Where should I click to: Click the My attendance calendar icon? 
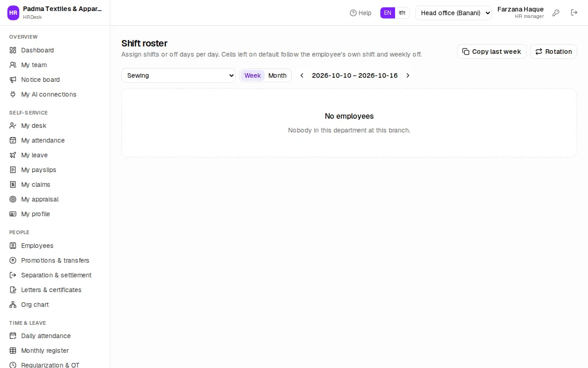(x=13, y=140)
